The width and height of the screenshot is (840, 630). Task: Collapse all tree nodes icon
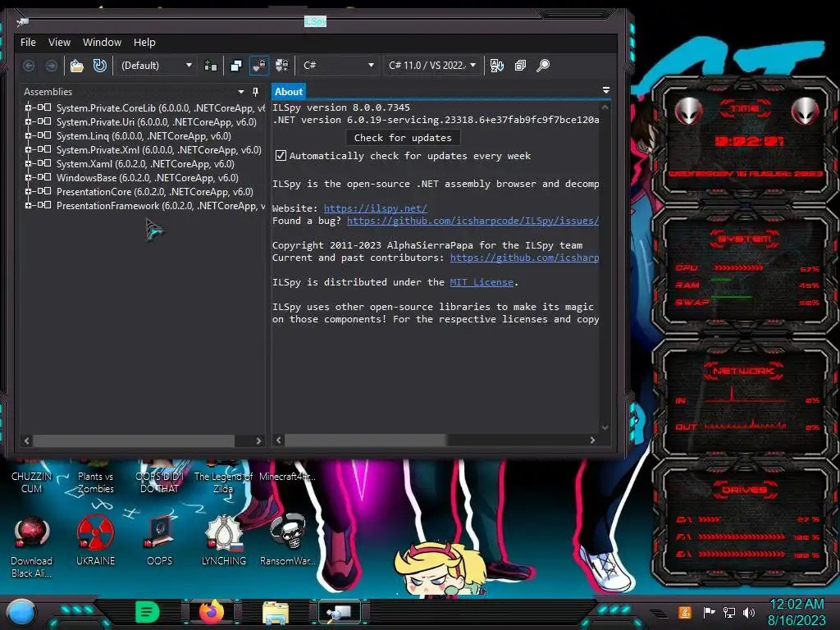pos(520,66)
